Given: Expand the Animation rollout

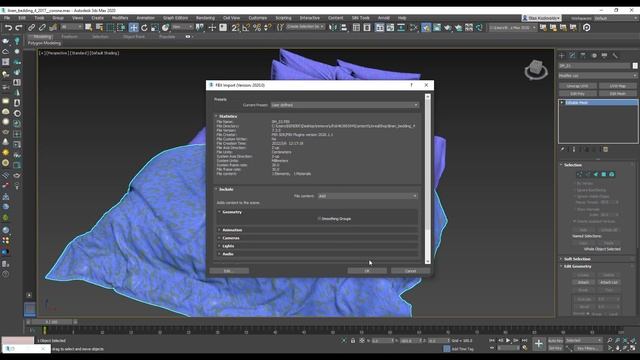Looking at the screenshot, I should (x=220, y=230).
